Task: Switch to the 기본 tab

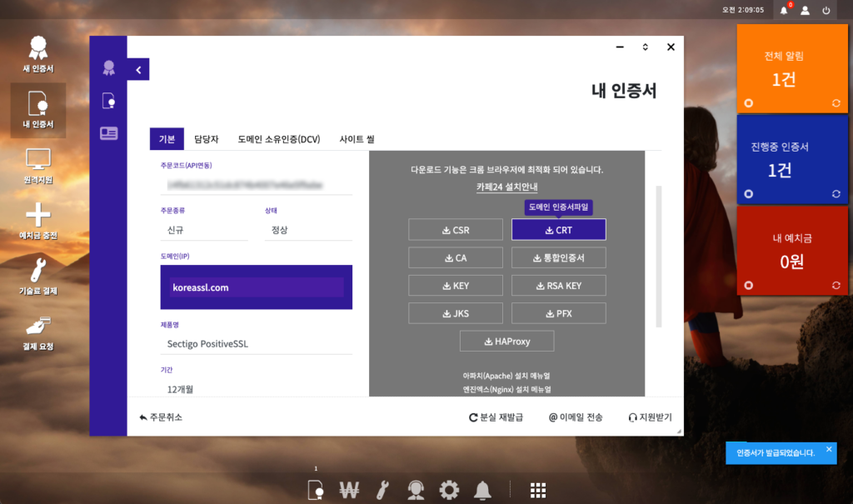Action: (x=167, y=139)
